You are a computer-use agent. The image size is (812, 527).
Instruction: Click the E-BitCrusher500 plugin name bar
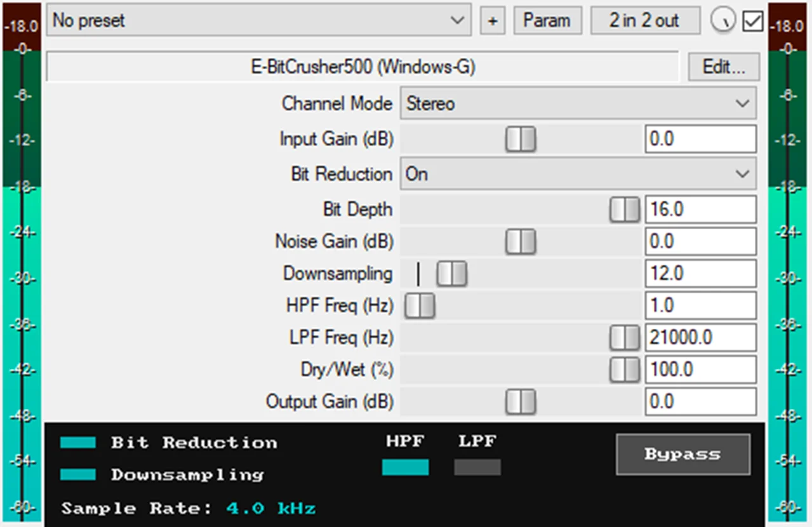(363, 67)
